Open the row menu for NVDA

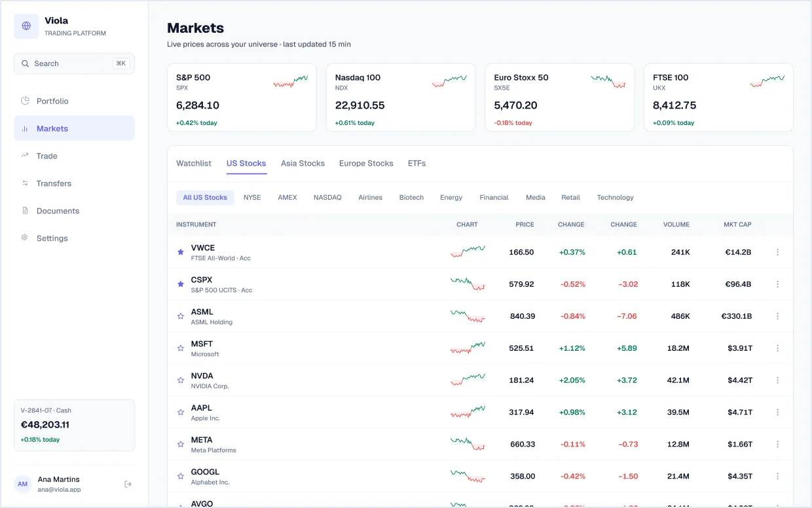[777, 380]
